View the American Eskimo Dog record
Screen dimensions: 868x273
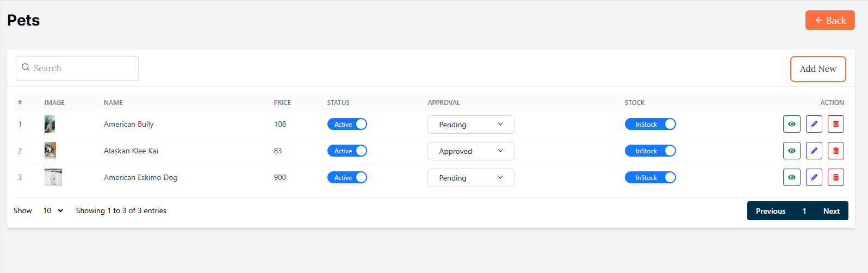pyautogui.click(x=791, y=177)
